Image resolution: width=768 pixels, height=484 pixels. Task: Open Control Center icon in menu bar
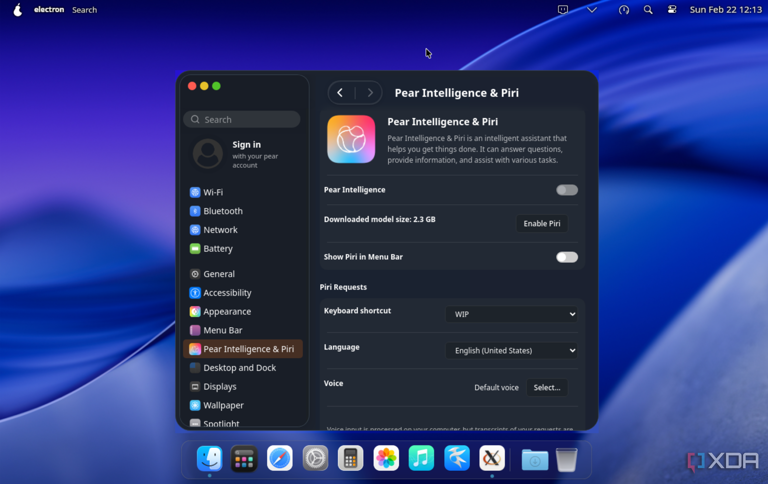coord(672,10)
